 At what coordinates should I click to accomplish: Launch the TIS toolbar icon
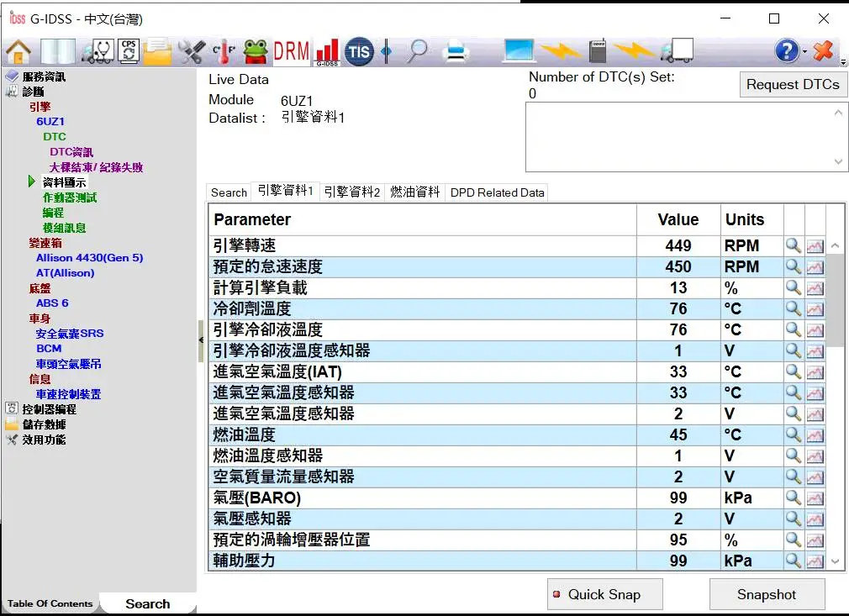point(359,52)
